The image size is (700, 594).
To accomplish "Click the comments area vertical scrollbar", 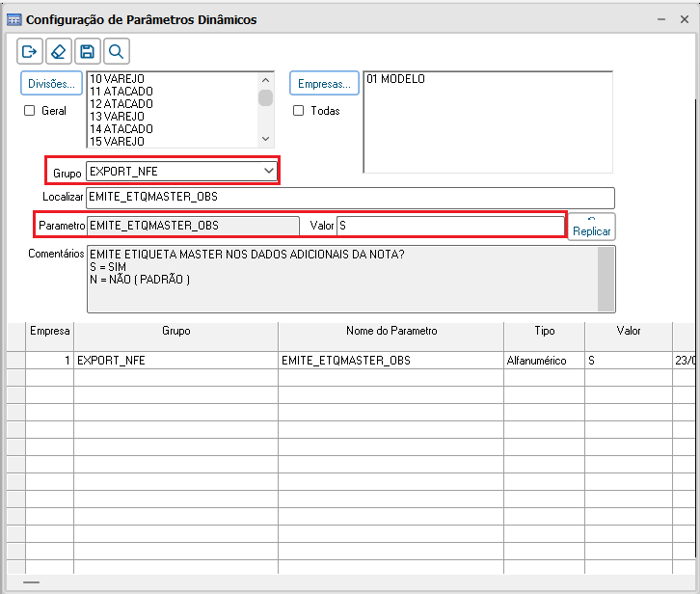I will pos(606,279).
